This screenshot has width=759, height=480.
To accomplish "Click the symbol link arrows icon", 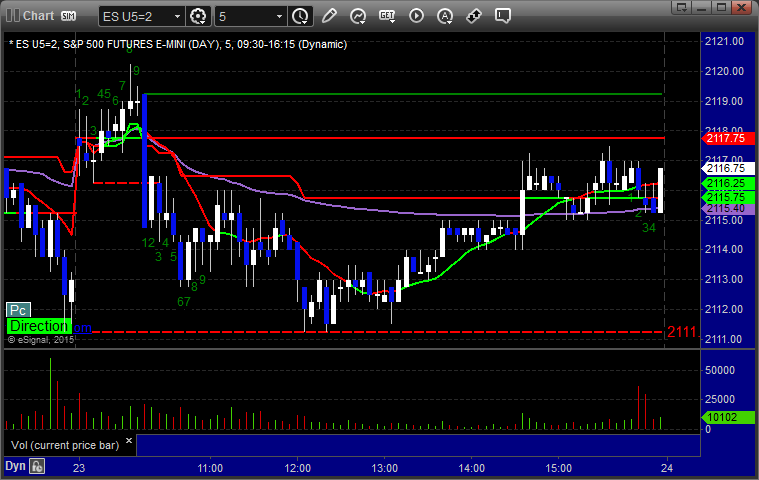I will pyautogui.click(x=473, y=16).
